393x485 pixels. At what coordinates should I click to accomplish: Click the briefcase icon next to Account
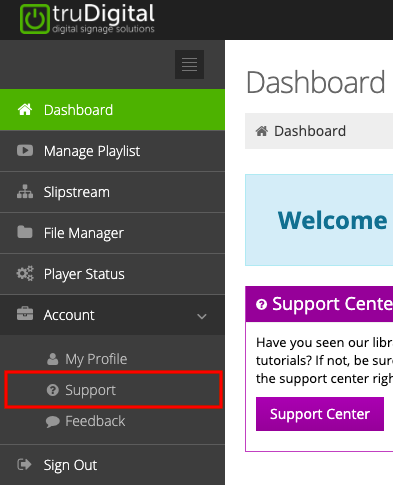tap(25, 314)
